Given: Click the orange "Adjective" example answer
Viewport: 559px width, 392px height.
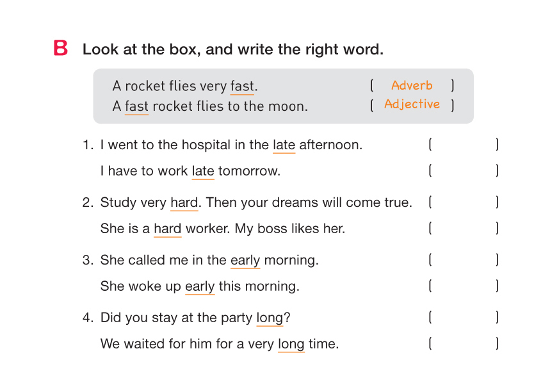Looking at the screenshot, I should [412, 104].
